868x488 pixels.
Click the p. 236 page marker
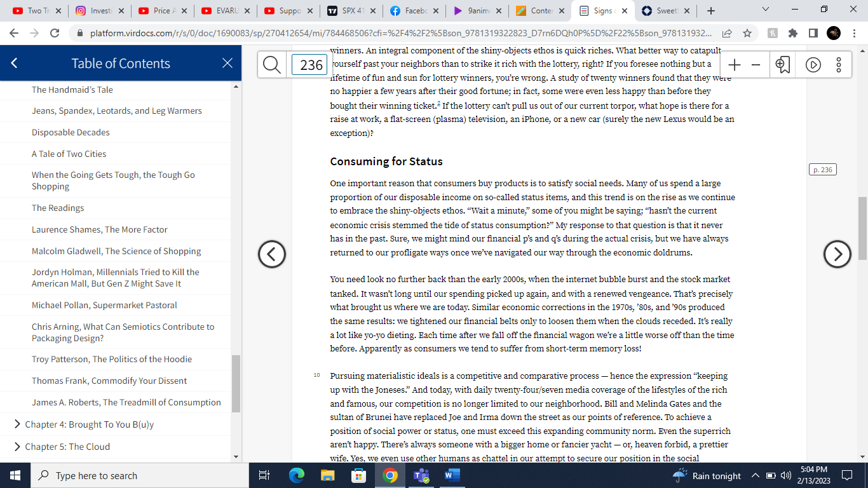coord(822,170)
